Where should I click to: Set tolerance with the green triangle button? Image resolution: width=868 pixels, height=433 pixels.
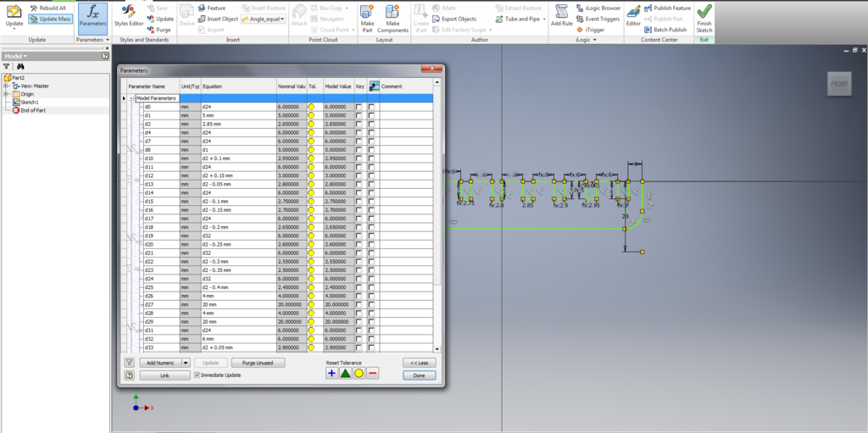[346, 373]
